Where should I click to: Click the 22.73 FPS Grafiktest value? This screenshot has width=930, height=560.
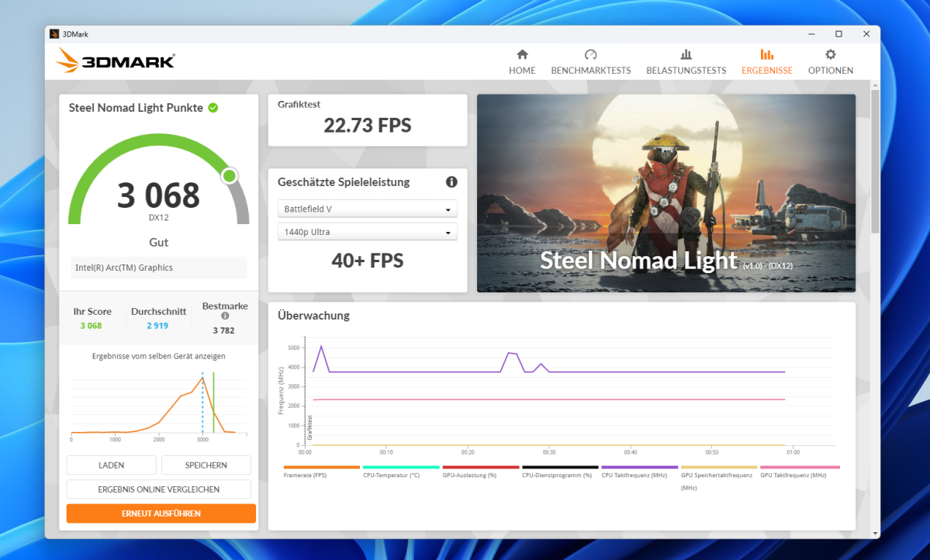pos(367,126)
